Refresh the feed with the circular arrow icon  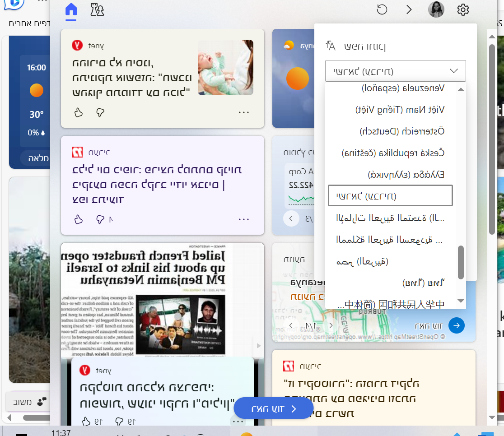pyautogui.click(x=382, y=9)
